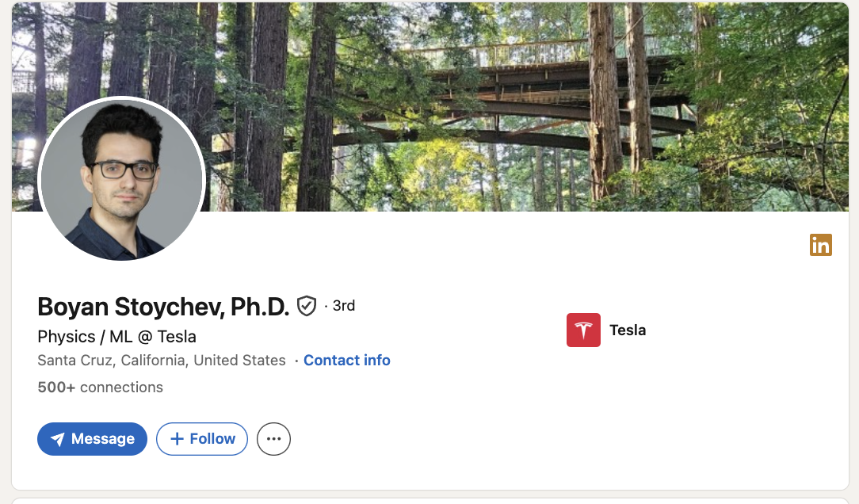
Task: Open the Tesla company name link
Action: click(x=628, y=330)
